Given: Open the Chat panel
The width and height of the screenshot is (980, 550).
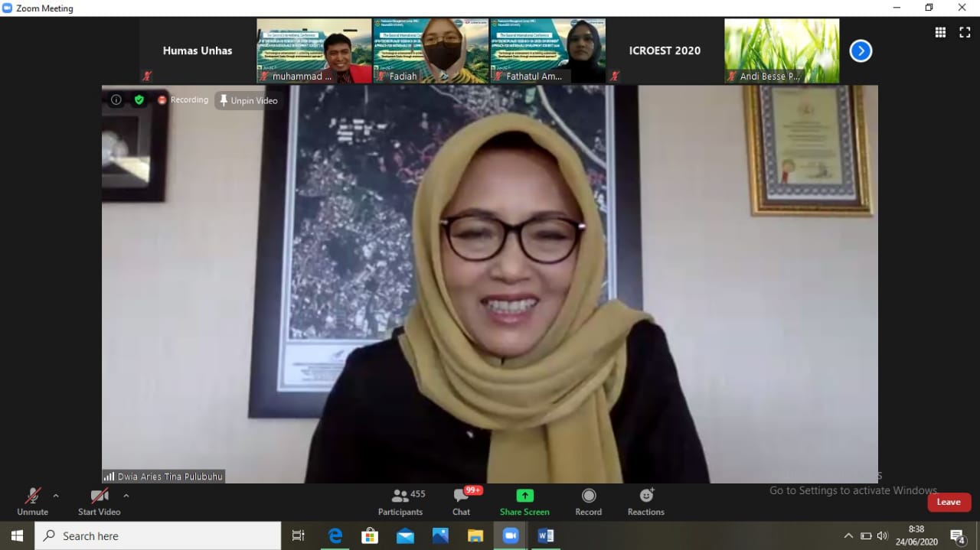Looking at the screenshot, I should click(x=461, y=502).
